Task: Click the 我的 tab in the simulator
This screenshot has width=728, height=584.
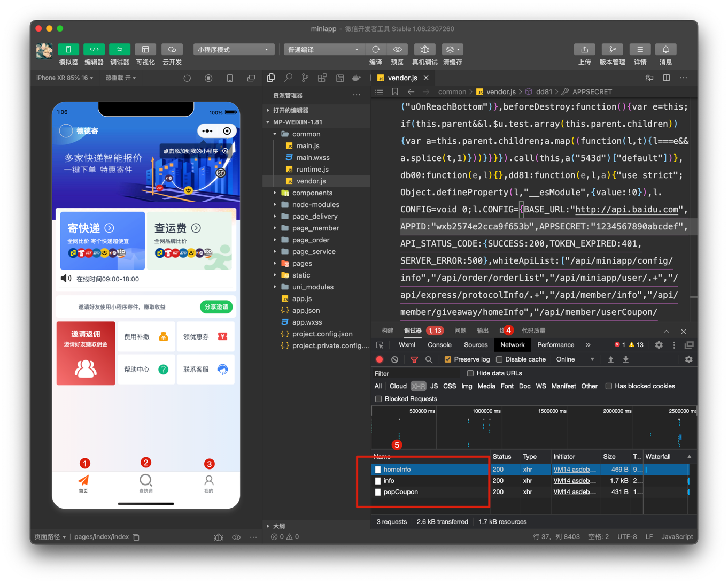Action: pyautogui.click(x=208, y=483)
